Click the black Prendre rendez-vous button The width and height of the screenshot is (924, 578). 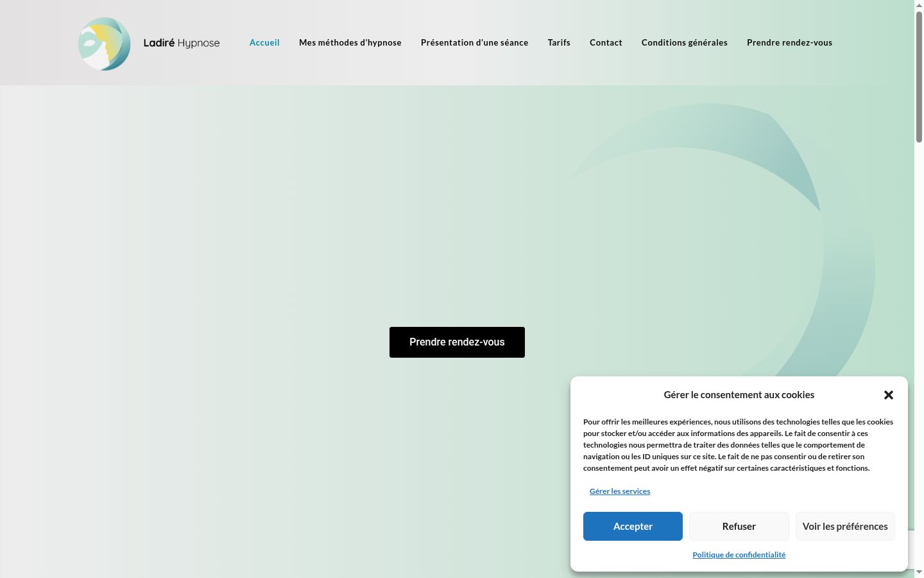coord(457,342)
